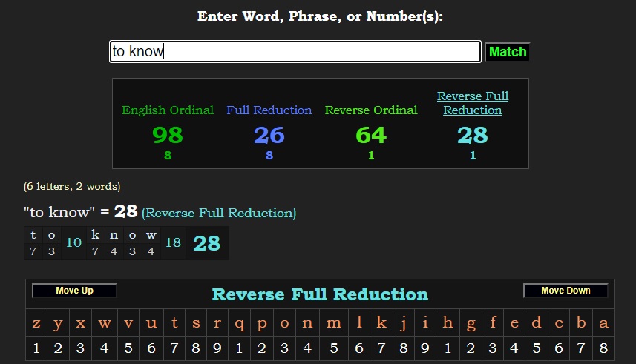The height and width of the screenshot is (364, 636).
Task: Select the Full Reduction cipher label
Action: (x=269, y=110)
